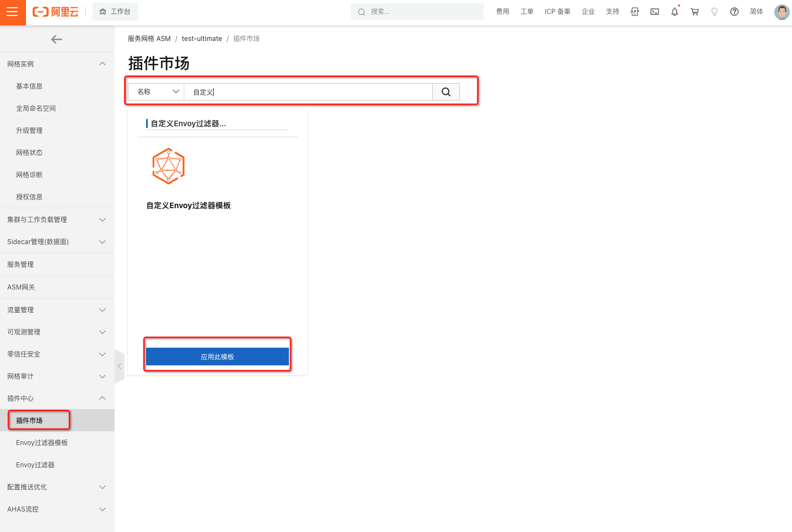
Task: Open 基本信息 in the sidebar
Action: pyautogui.click(x=57, y=86)
